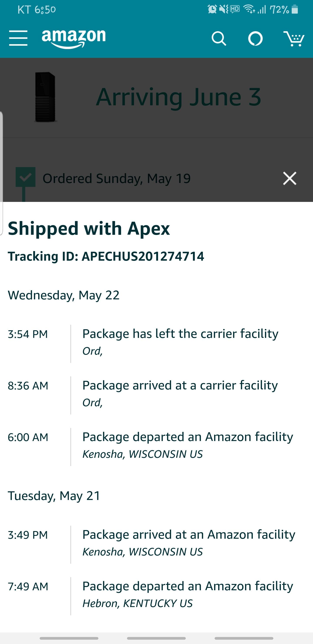Tap the Arriving June 3 heading

pyautogui.click(x=178, y=97)
